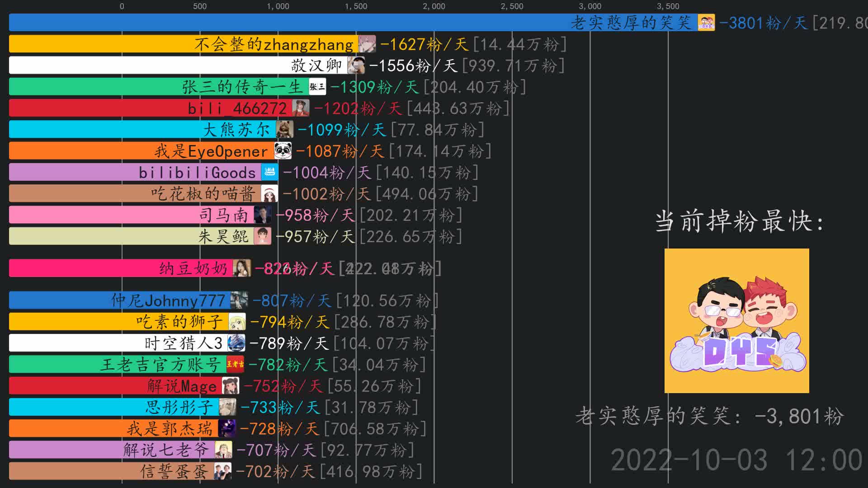Click the avatar icon beside 吃花椒的喵酱
The width and height of the screenshot is (868, 488).
270,193
